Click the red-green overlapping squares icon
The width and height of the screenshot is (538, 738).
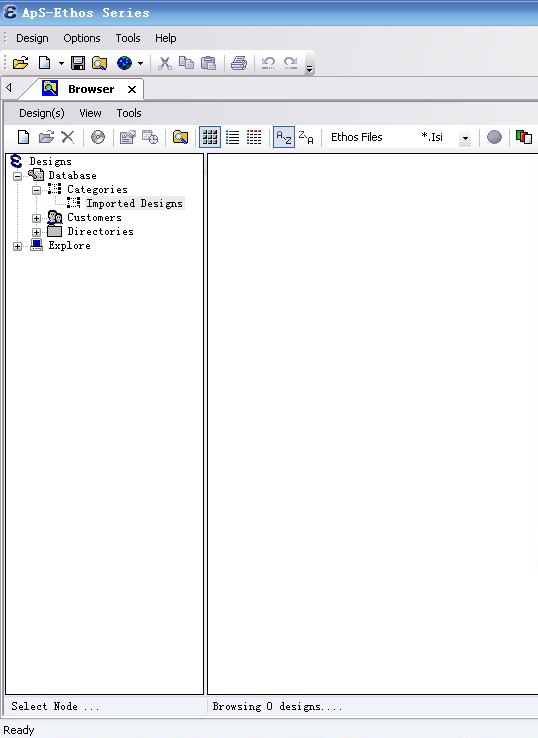pyautogui.click(x=524, y=137)
